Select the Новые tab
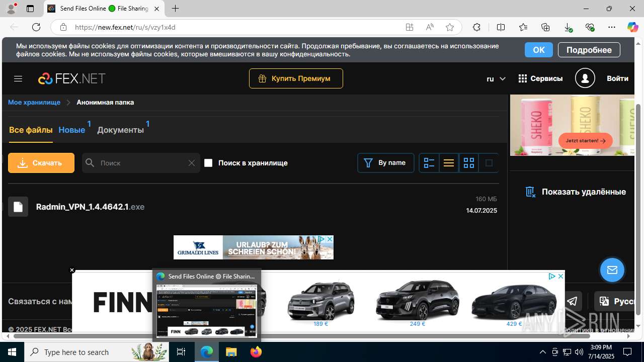This screenshot has height=362, width=644. tap(72, 130)
